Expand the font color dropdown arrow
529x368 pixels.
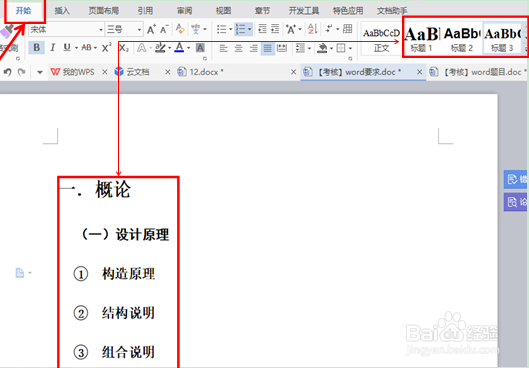click(188, 48)
